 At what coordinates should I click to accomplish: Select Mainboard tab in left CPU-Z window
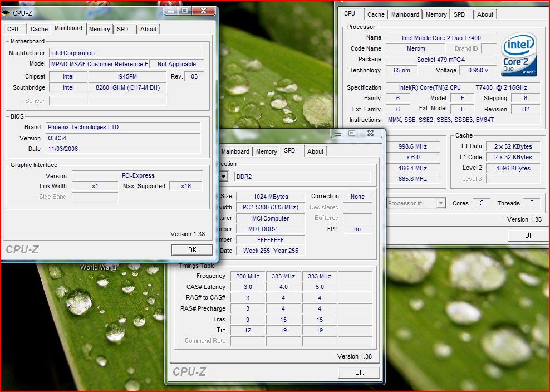68,28
